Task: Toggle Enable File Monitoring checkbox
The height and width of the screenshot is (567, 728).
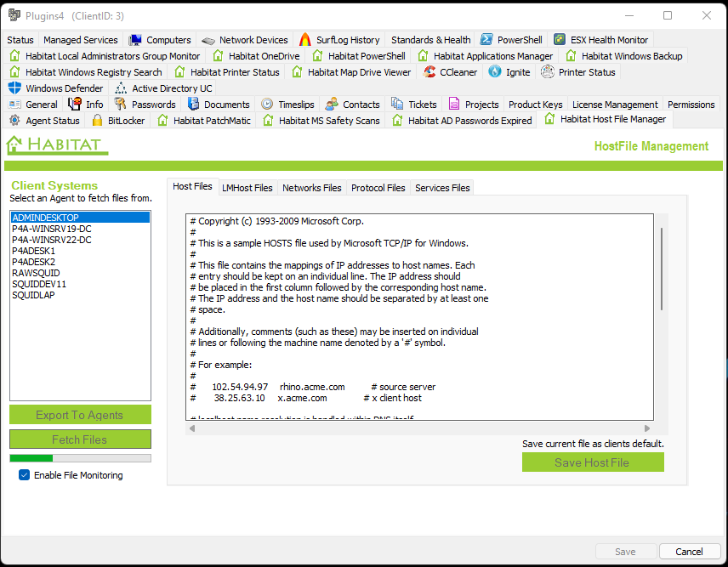Action: tap(24, 474)
